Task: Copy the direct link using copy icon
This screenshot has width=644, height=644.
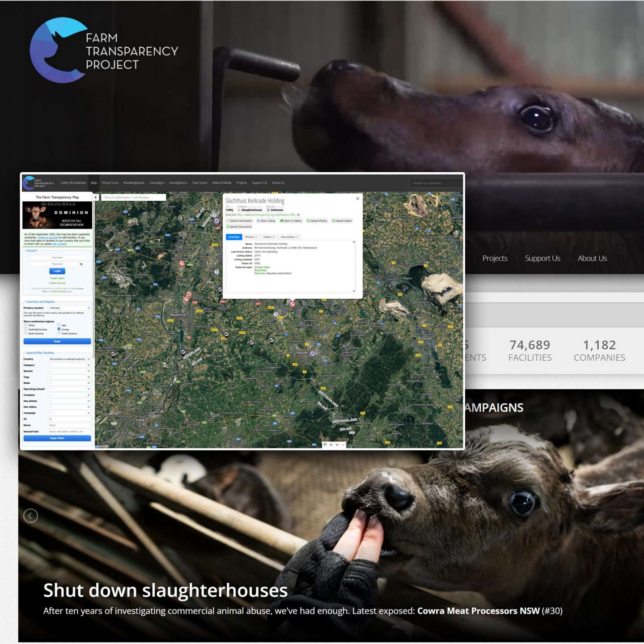Action: [298, 215]
